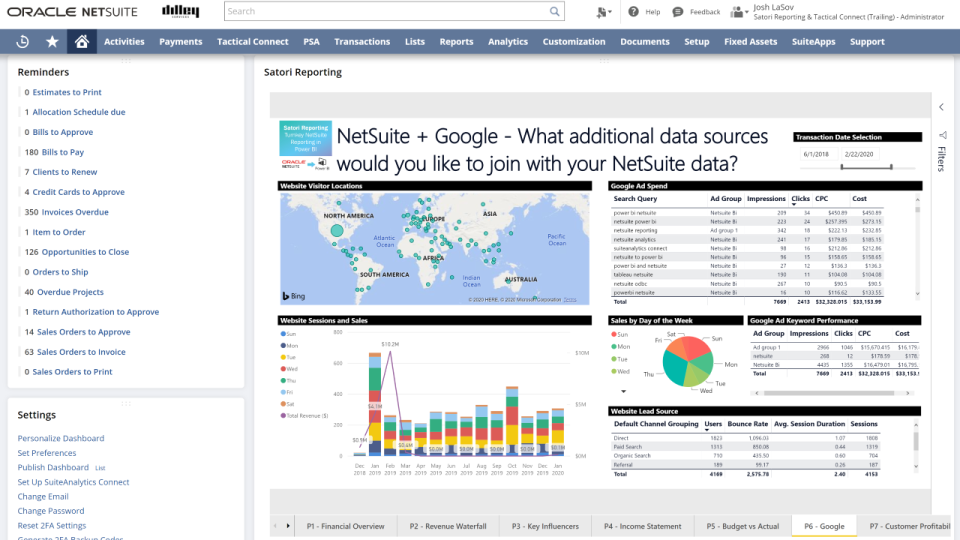
Task: Select the Sun legend item in Sessions chart
Action: point(288,334)
